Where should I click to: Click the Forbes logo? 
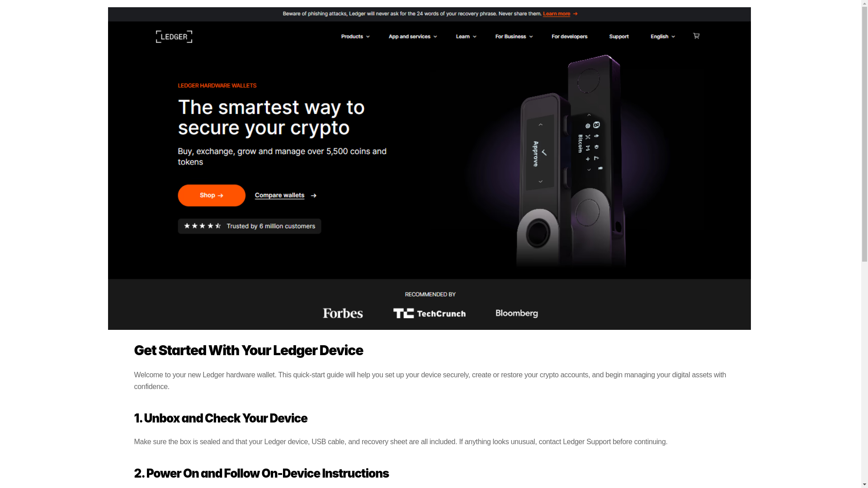343,313
